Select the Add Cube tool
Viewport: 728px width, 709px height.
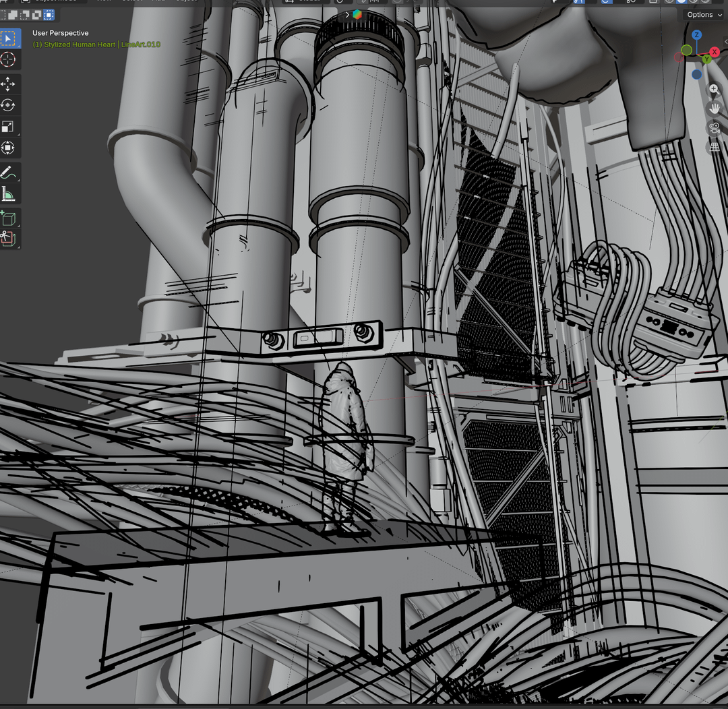pyautogui.click(x=9, y=218)
